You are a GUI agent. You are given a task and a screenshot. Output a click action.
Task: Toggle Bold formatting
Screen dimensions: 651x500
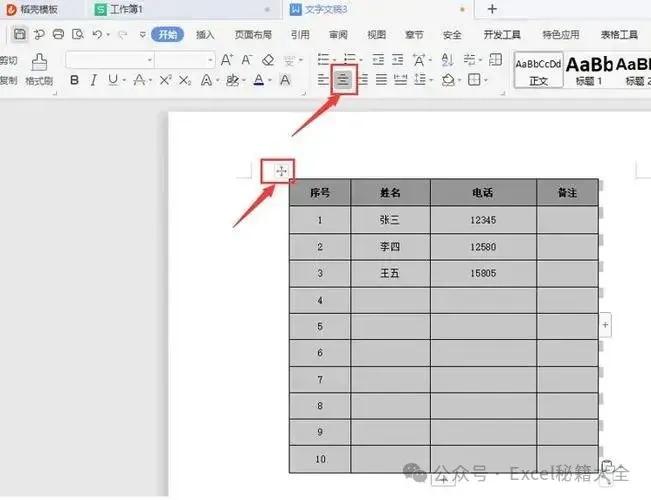[74, 80]
